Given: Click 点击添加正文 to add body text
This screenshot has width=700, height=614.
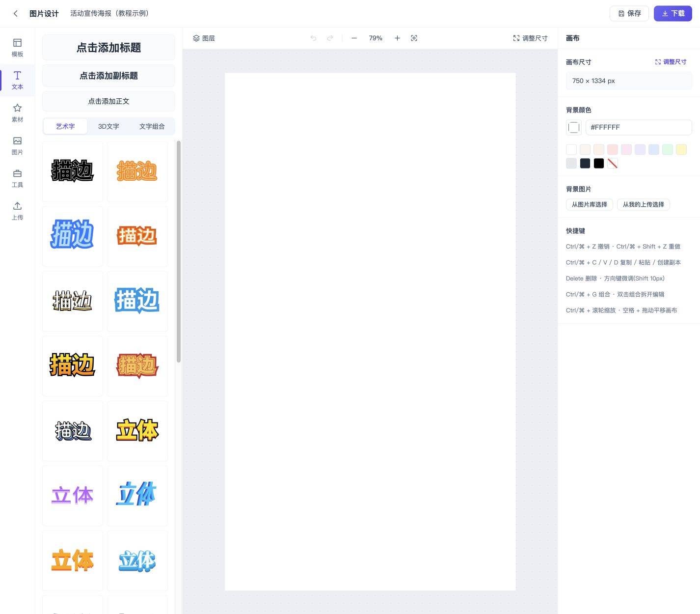Looking at the screenshot, I should point(108,101).
